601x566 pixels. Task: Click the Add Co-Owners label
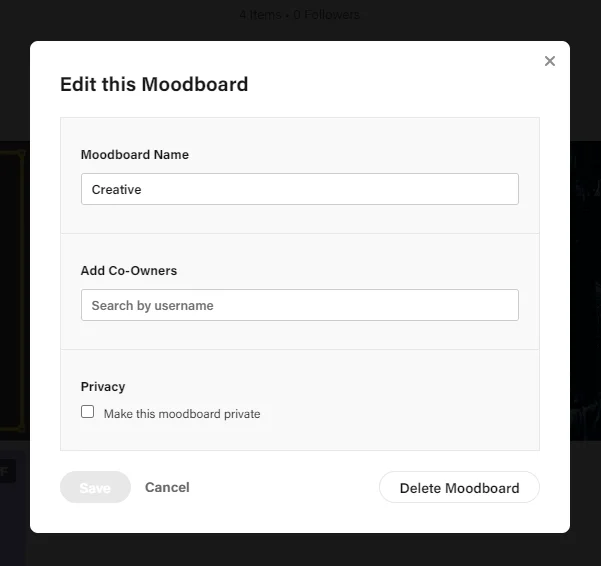tap(129, 270)
